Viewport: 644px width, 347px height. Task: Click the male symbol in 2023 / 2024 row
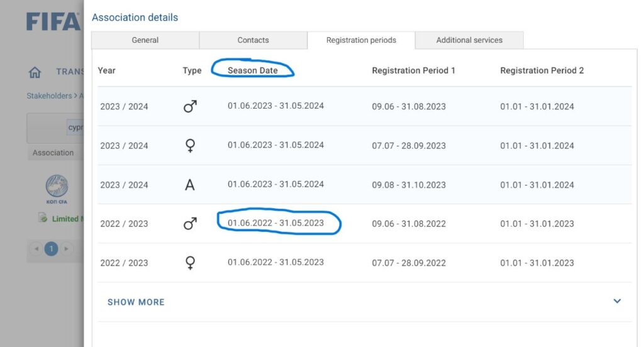tap(190, 107)
